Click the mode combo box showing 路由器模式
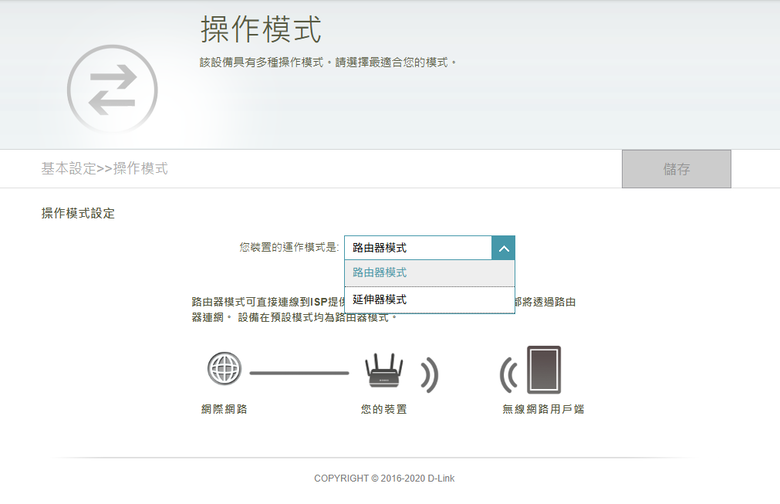The width and height of the screenshot is (780, 504). pyautogui.click(x=429, y=248)
